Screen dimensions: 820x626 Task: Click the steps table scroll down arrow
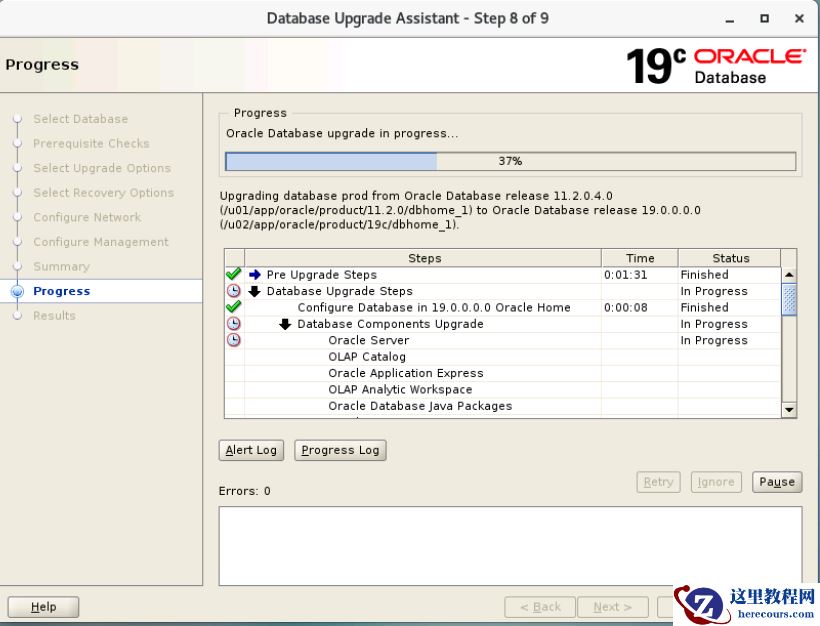pyautogui.click(x=789, y=410)
